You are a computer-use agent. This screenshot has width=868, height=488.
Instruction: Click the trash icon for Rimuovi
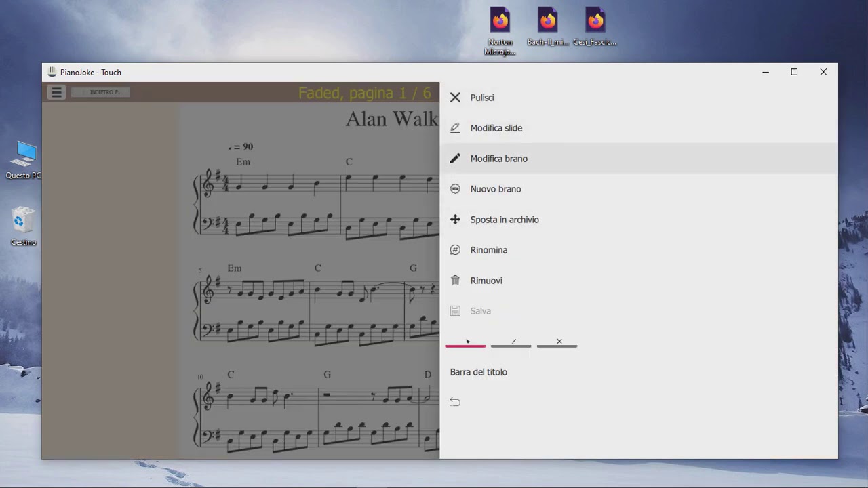[455, 281]
